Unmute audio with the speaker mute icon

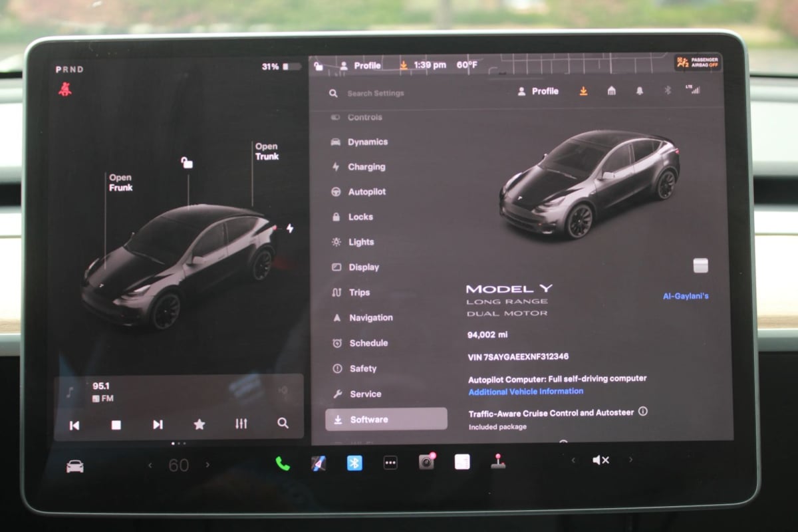click(x=601, y=460)
